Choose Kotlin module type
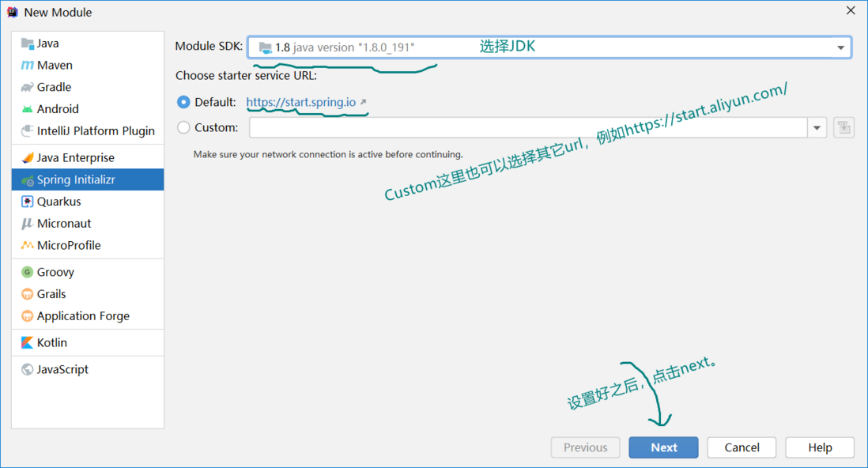The width and height of the screenshot is (868, 468). tap(88, 343)
